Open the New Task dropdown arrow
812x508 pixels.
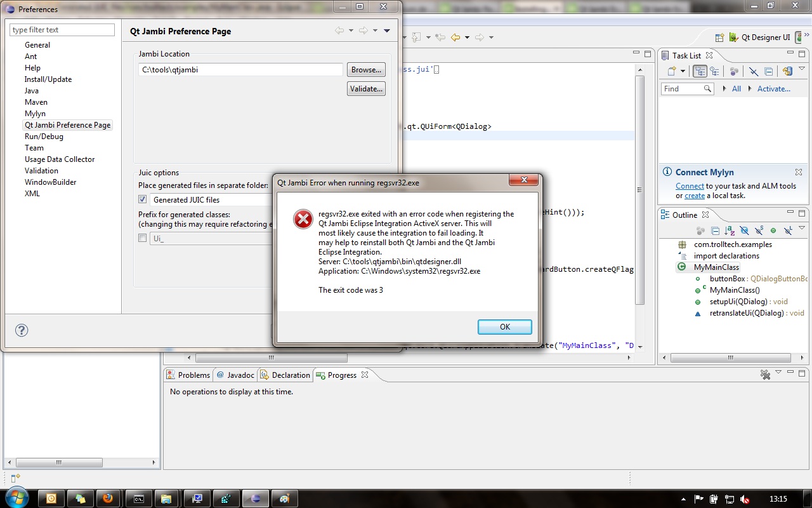coord(683,72)
